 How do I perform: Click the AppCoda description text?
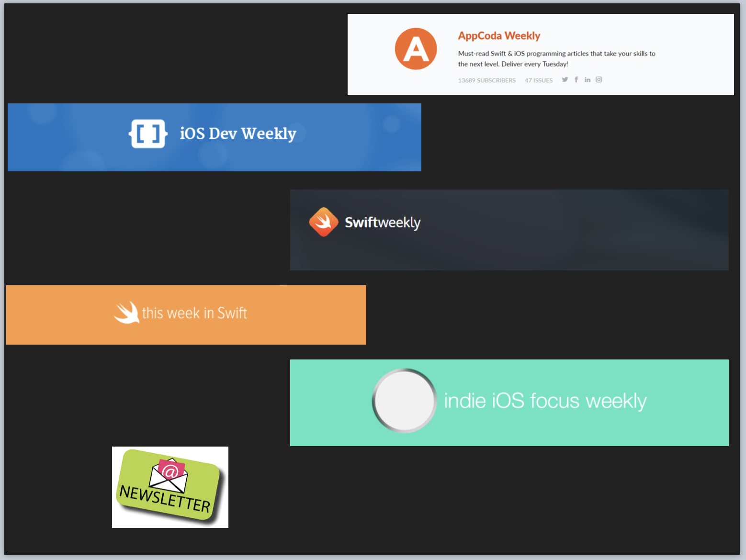556,59
